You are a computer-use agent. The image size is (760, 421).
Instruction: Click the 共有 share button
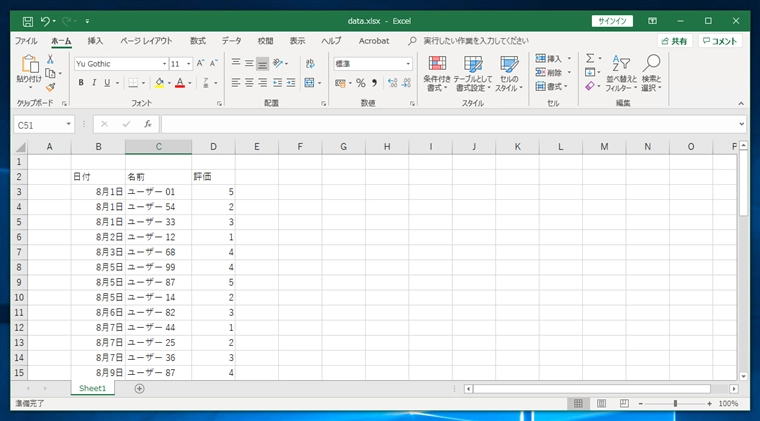pos(675,41)
